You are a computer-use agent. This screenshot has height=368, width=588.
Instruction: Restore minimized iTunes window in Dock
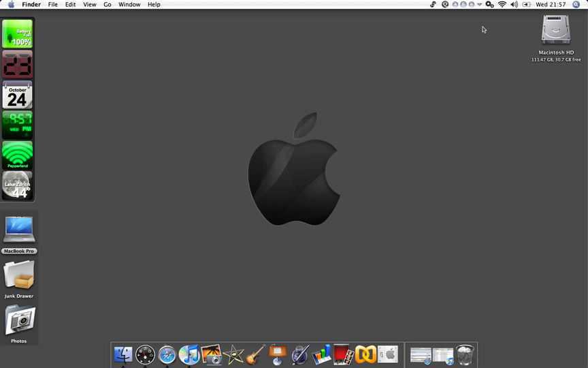point(443,356)
